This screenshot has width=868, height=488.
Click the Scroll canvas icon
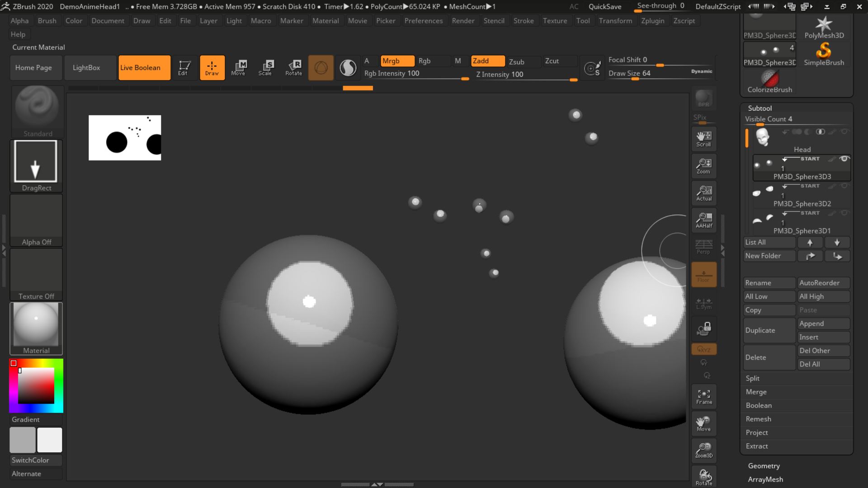(703, 139)
